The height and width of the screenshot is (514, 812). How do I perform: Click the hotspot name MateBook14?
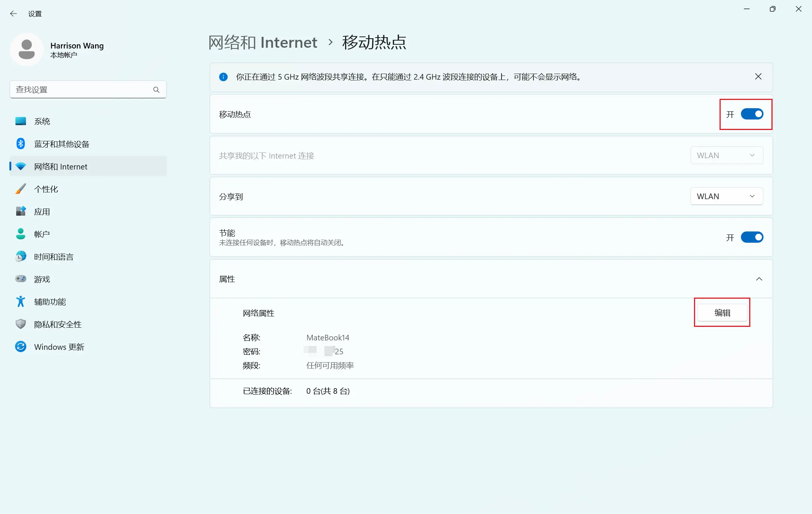pyautogui.click(x=328, y=338)
